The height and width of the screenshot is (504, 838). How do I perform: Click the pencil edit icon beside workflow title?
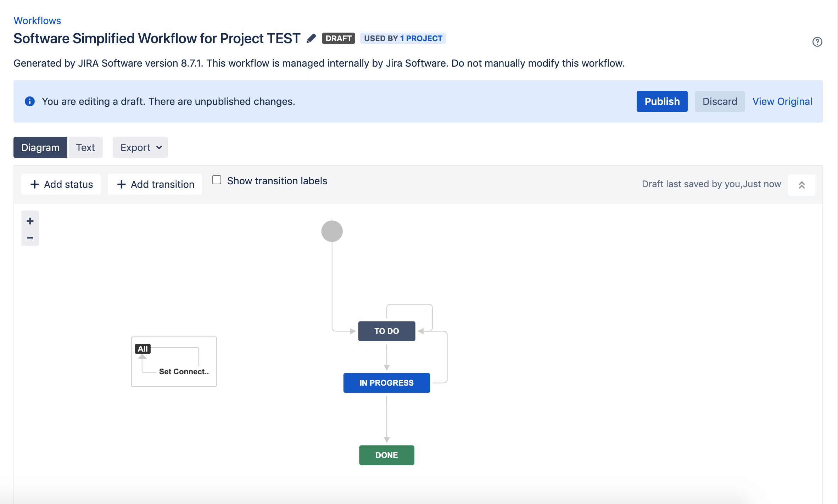click(311, 38)
